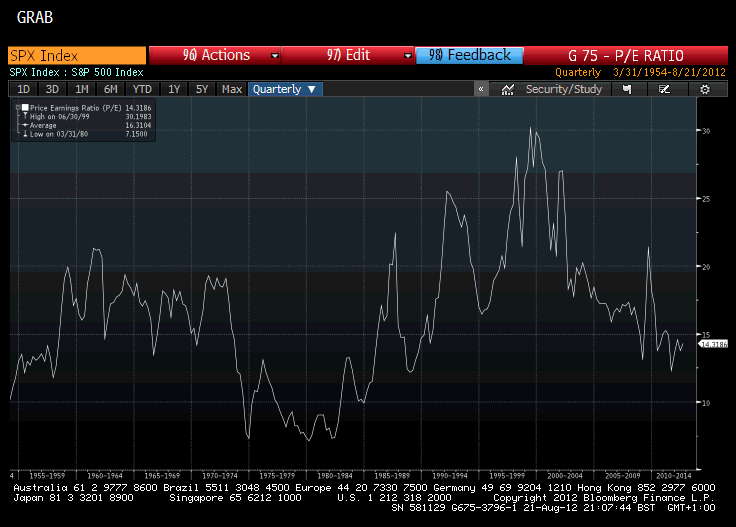This screenshot has height=527, width=736.
Task: Click the High marker icon in legend
Action: coord(24,113)
